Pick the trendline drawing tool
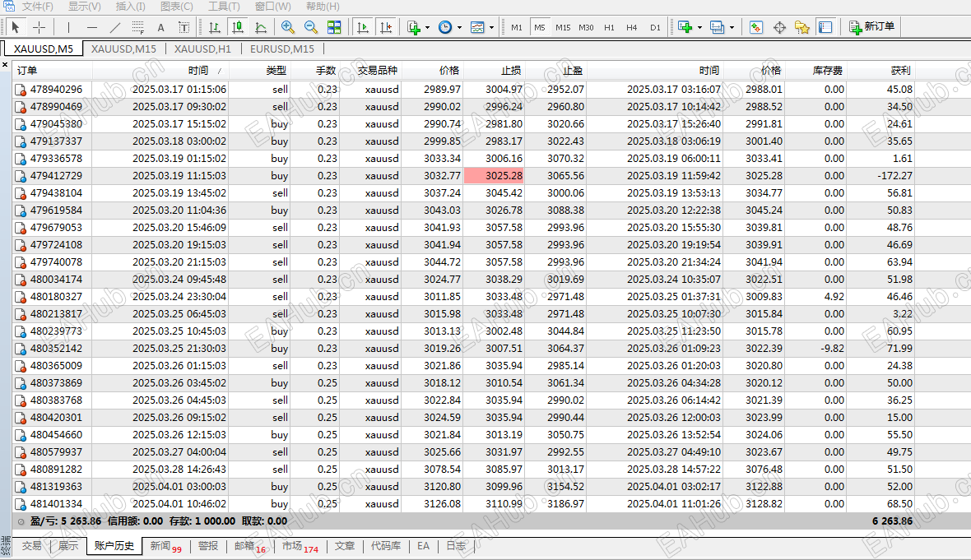971x560 pixels. 115,27
